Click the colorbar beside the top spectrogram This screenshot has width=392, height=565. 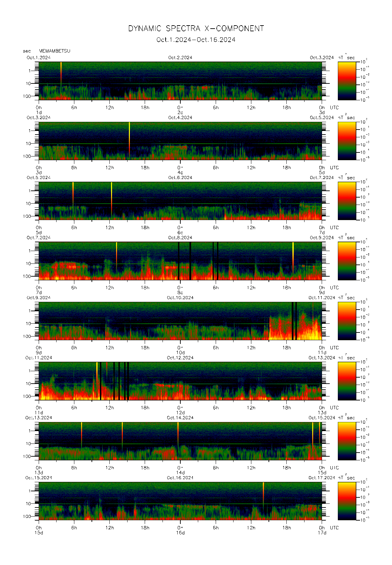click(x=347, y=81)
